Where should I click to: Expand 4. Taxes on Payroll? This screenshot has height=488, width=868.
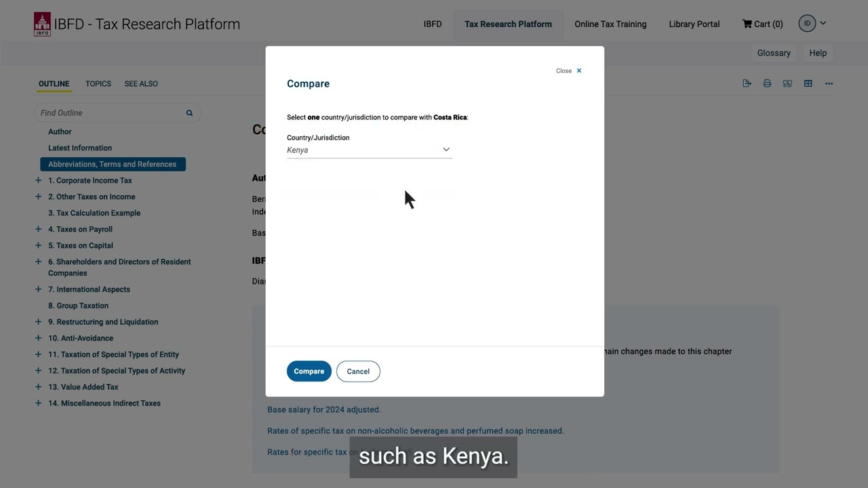(x=38, y=229)
